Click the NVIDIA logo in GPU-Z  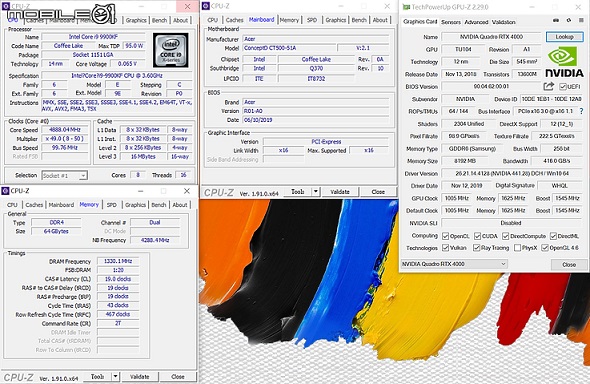coord(564,62)
